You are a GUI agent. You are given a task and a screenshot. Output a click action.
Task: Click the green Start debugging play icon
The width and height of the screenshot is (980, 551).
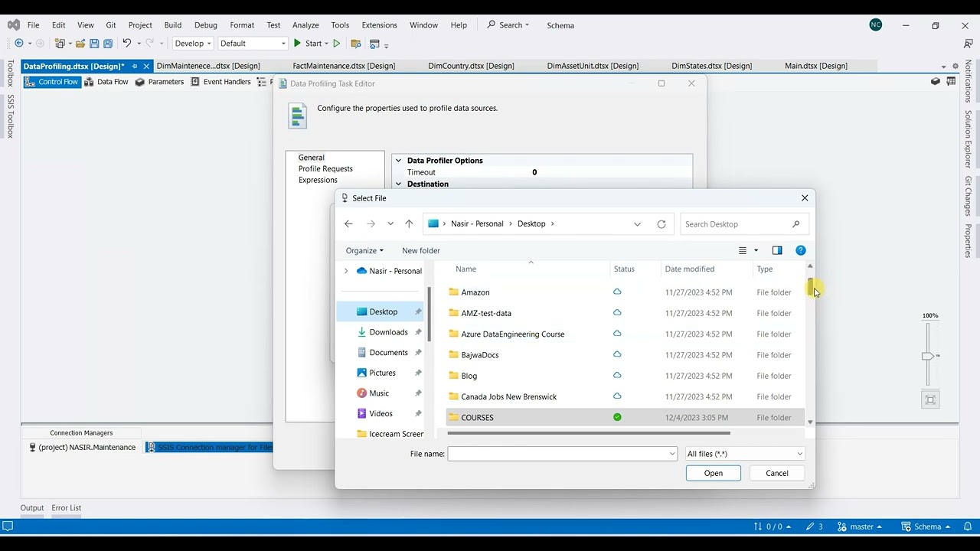point(298,44)
